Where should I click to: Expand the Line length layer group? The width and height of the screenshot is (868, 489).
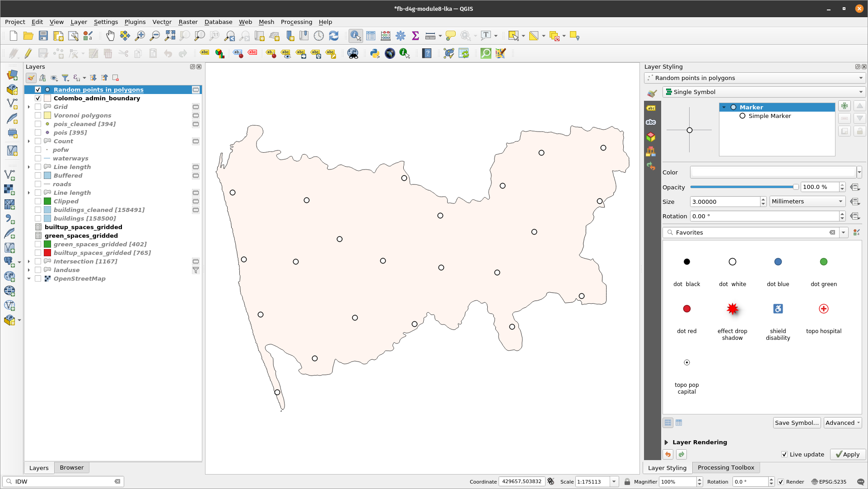pos(28,166)
